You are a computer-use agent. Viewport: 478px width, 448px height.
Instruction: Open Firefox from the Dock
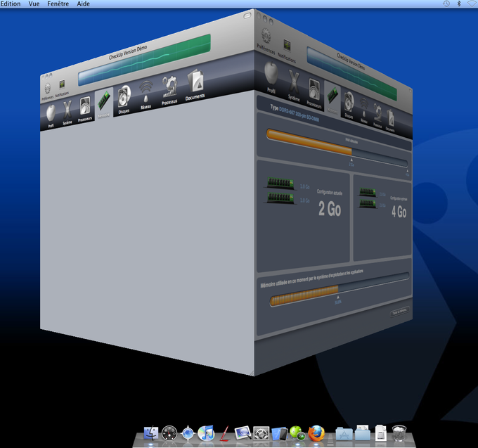[x=316, y=433]
